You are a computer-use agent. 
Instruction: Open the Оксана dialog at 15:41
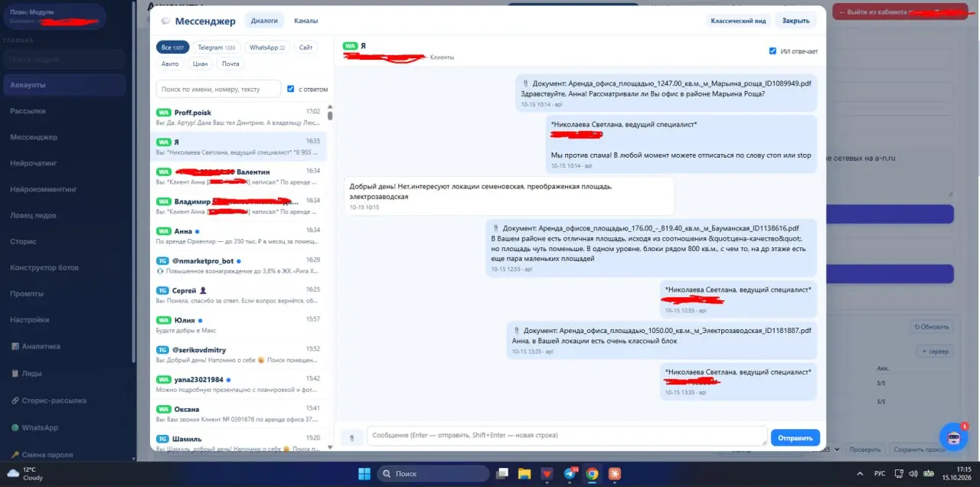pos(238,413)
